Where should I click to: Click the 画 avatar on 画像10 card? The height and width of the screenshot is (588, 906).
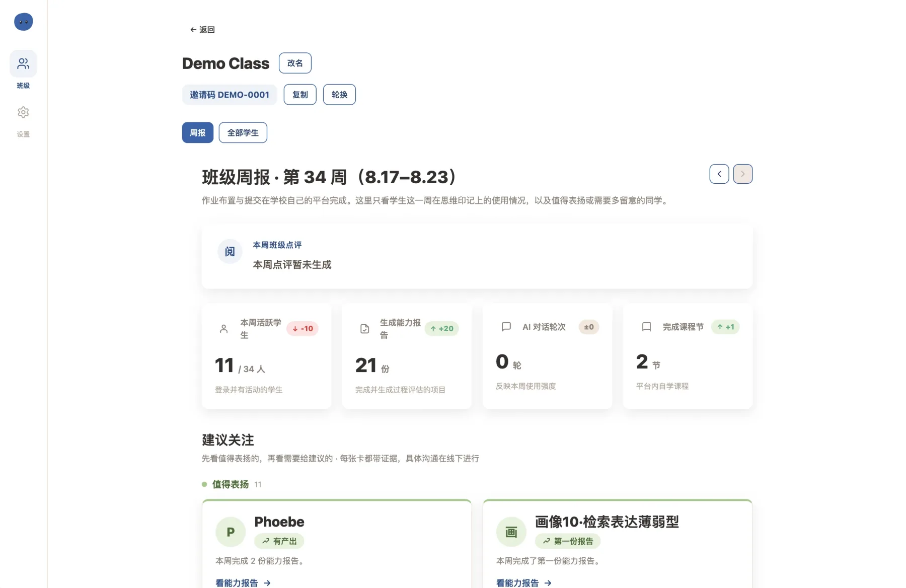click(x=511, y=532)
